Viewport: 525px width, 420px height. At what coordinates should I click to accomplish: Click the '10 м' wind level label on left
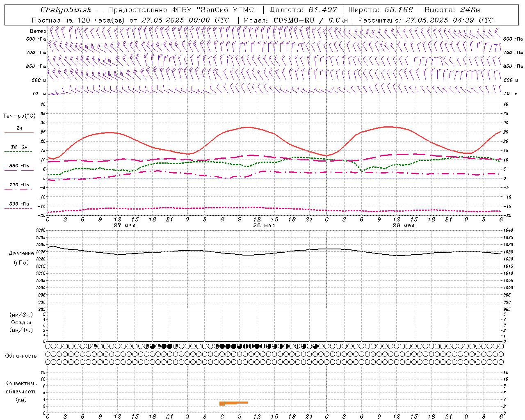point(39,94)
